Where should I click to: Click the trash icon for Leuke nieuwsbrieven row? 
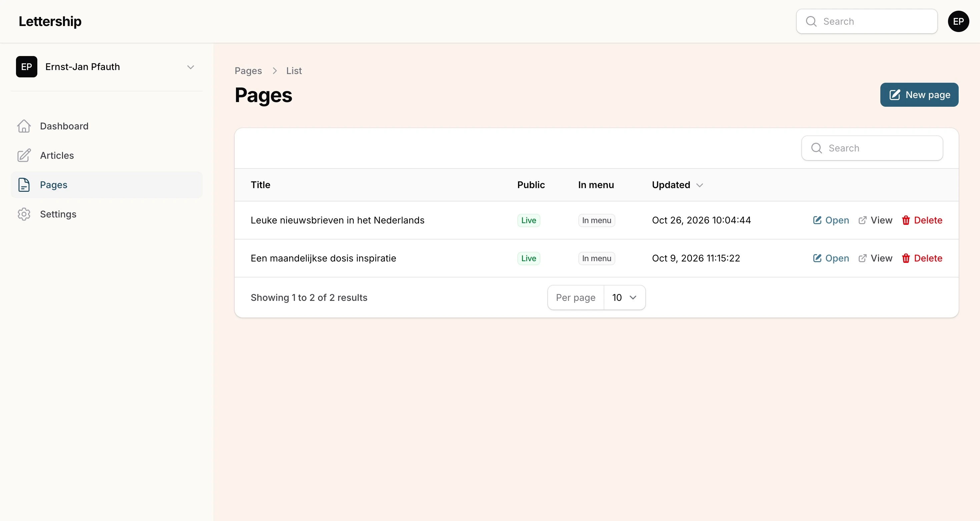tap(906, 220)
